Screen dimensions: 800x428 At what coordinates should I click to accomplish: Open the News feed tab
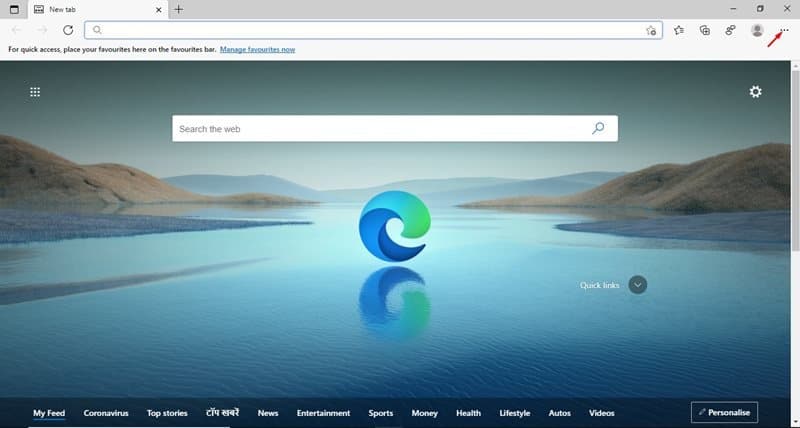pyautogui.click(x=268, y=413)
